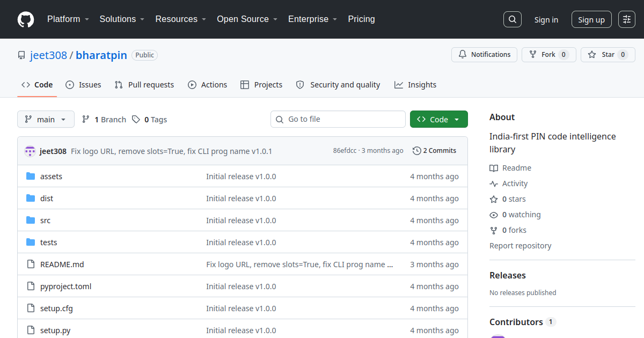This screenshot has height=338, width=644.
Task: Click the bell icon in Notifications button
Action: click(x=463, y=55)
